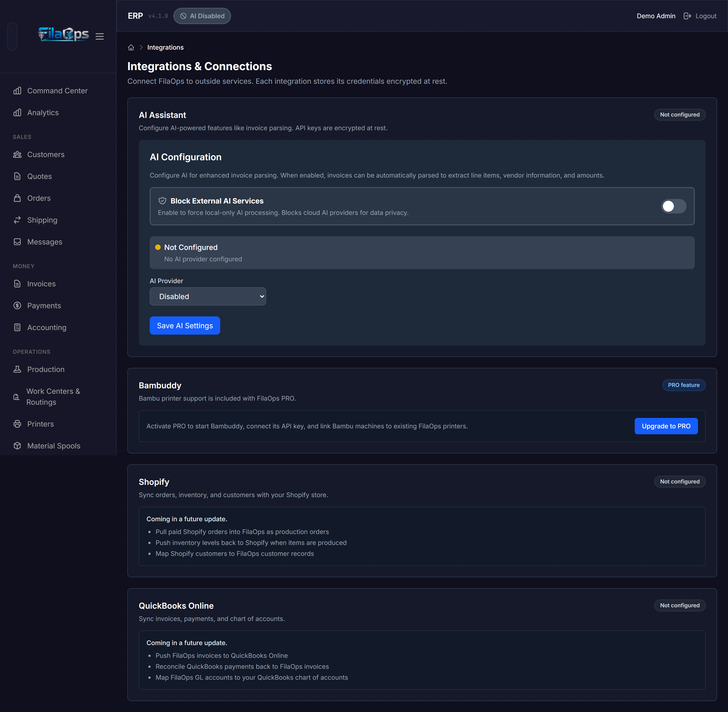Click 'Reconcile QuickBooks payments' bullet
Viewport: 728px width, 712px height.
242,666
